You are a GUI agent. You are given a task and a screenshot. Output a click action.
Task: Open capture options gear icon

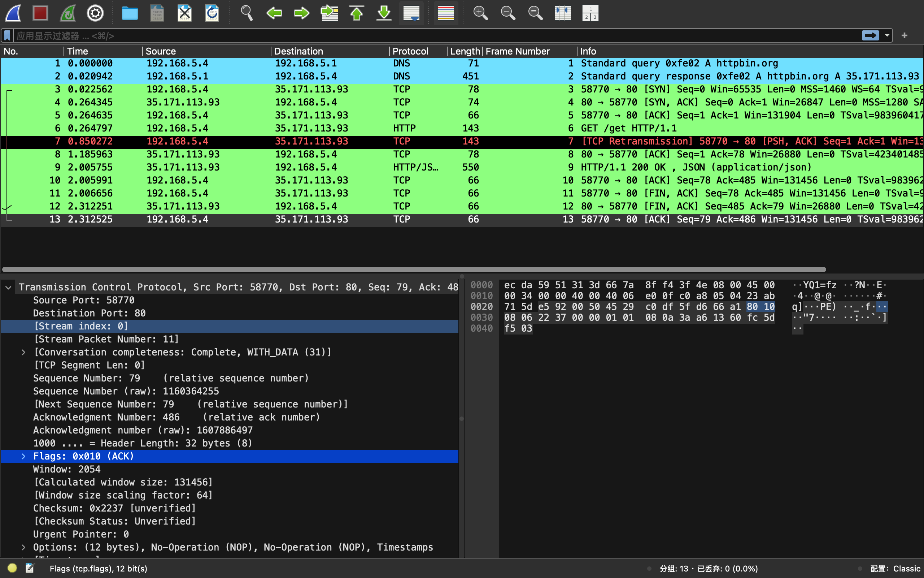(95, 13)
